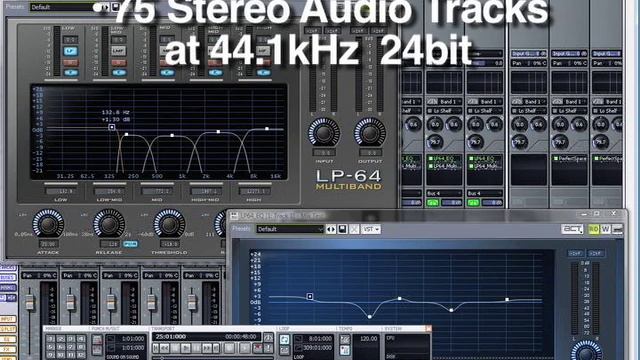
Task: Click the keyboard icon right of W in LP64 EQ window
Action: point(617,229)
